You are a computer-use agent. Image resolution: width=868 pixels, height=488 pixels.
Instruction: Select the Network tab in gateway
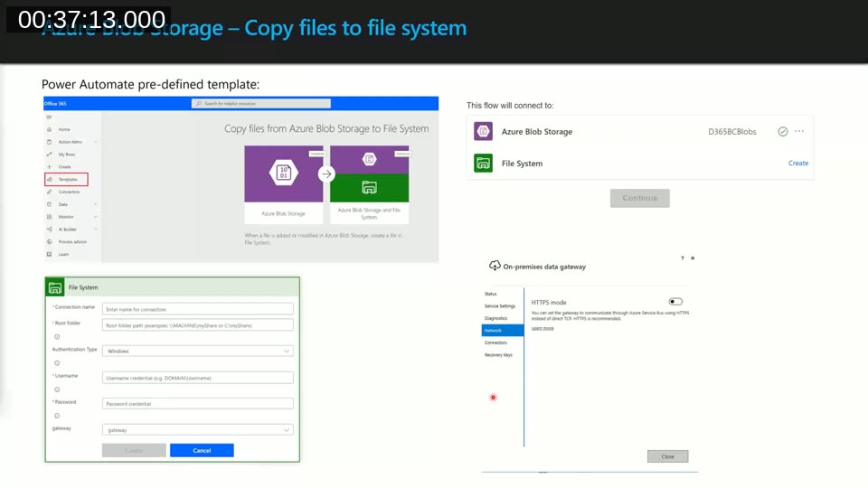(502, 331)
